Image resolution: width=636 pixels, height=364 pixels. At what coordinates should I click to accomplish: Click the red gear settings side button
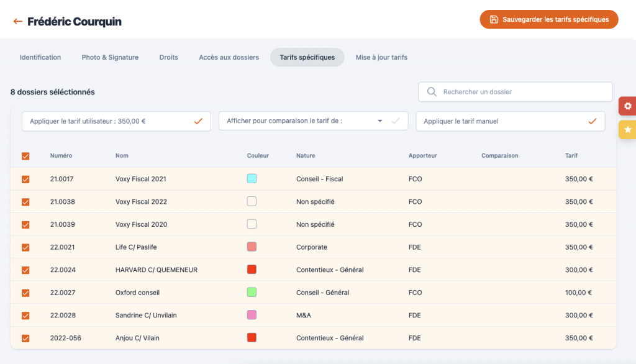(627, 106)
